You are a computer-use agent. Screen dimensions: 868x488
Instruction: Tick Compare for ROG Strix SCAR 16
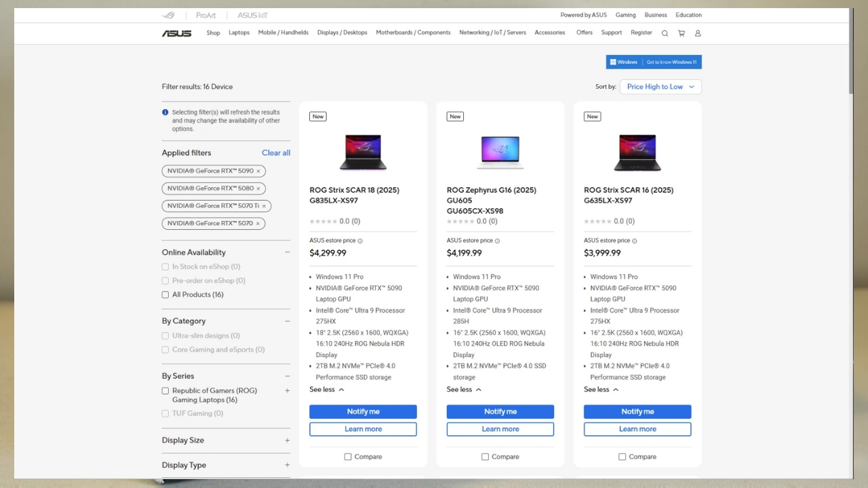pos(622,457)
